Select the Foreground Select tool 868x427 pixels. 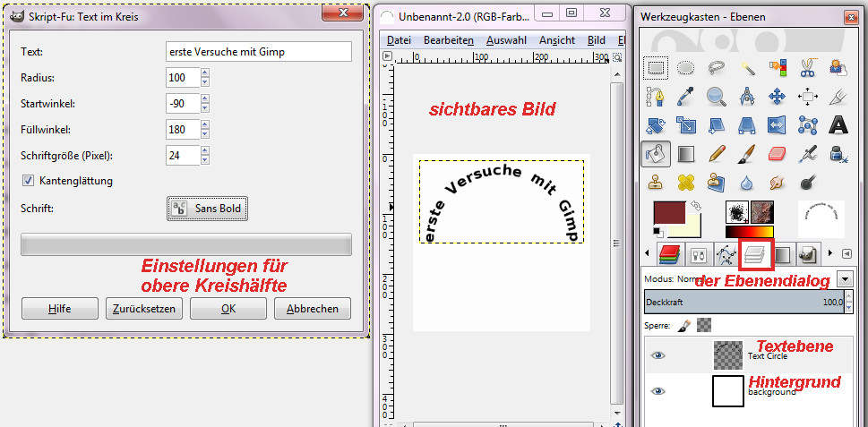tap(838, 68)
